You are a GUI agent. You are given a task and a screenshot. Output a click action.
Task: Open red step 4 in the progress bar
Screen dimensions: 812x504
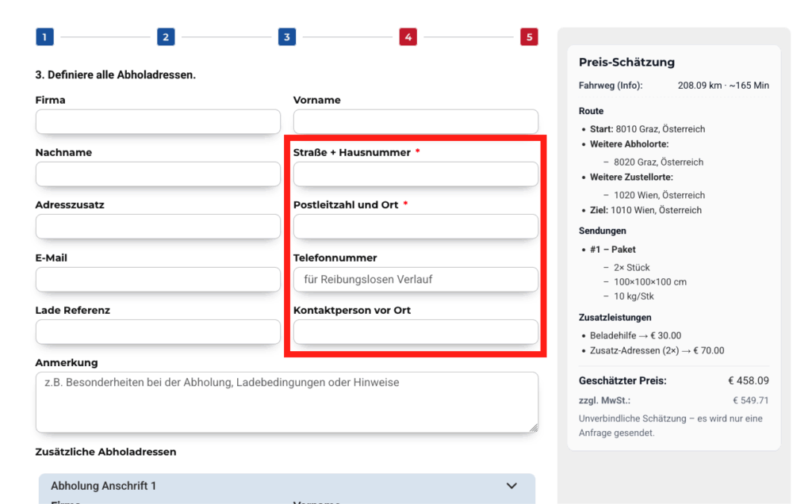click(x=408, y=37)
